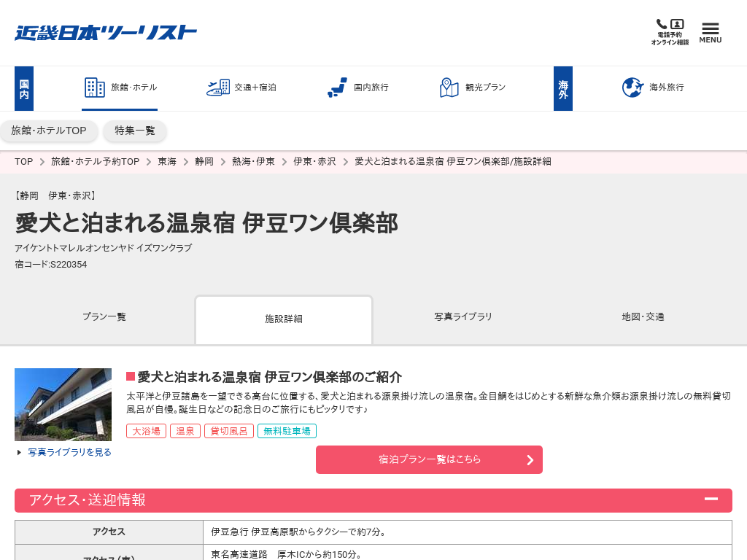
Task: Open 伊東・赤沢 breadcrumb link
Action: (314, 161)
